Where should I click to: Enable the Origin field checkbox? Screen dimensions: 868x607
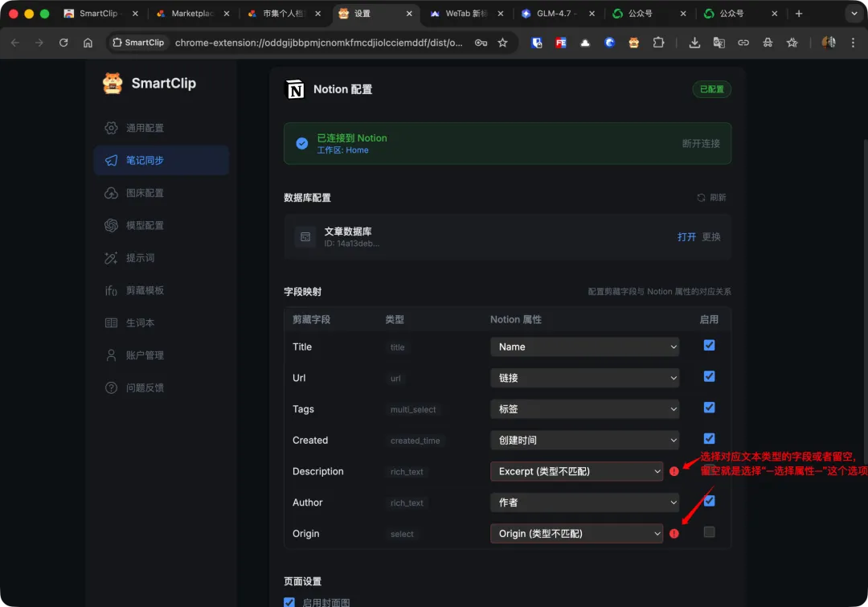pos(709,532)
